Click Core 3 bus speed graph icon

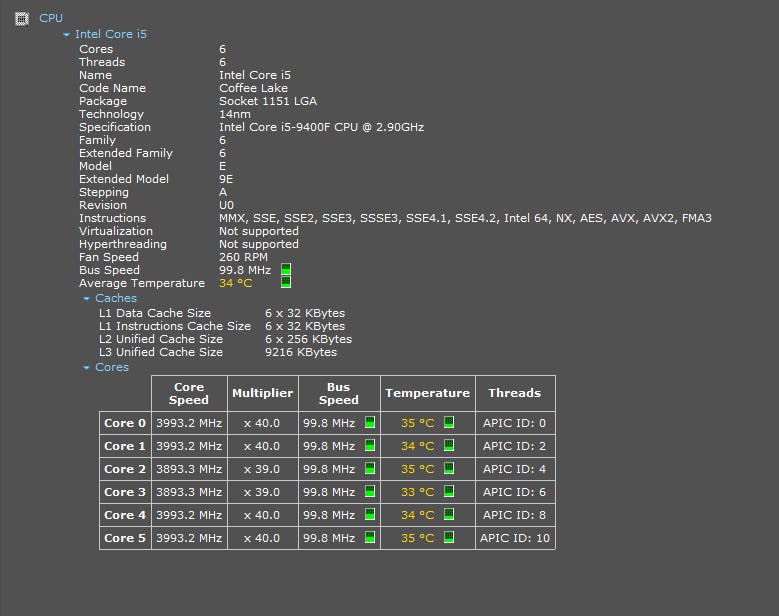[370, 491]
